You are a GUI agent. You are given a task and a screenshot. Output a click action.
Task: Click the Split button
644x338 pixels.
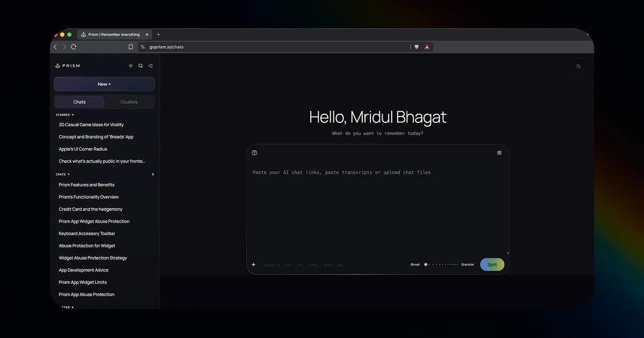[492, 264]
